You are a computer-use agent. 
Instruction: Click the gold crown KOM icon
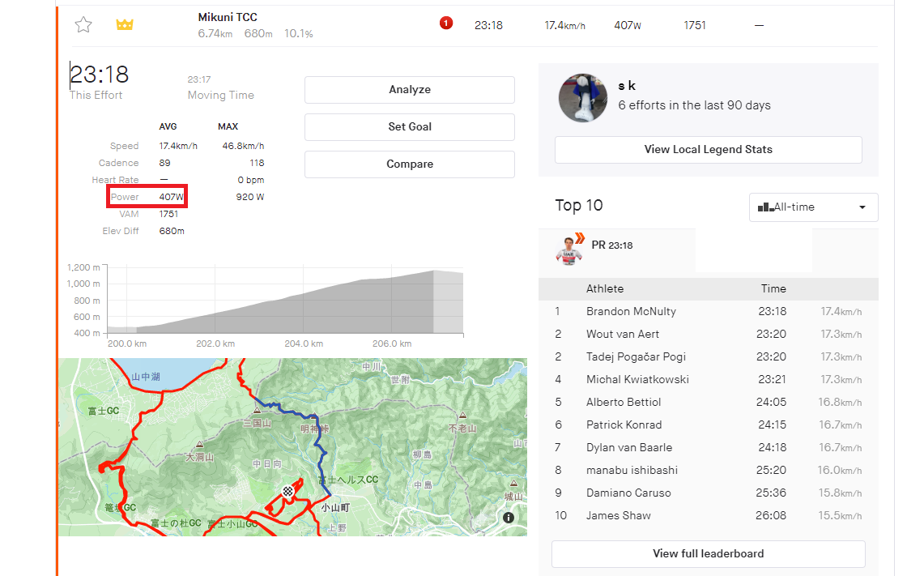click(x=124, y=25)
